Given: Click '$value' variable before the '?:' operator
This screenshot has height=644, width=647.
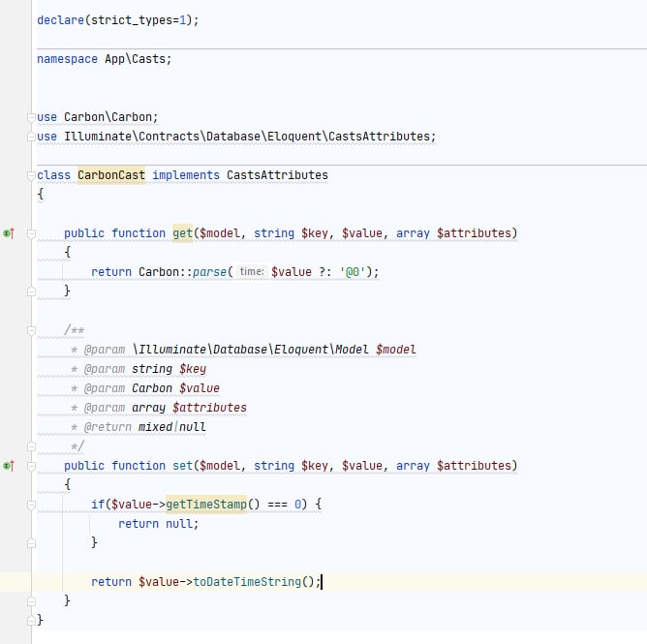Looking at the screenshot, I should (x=292, y=272).
